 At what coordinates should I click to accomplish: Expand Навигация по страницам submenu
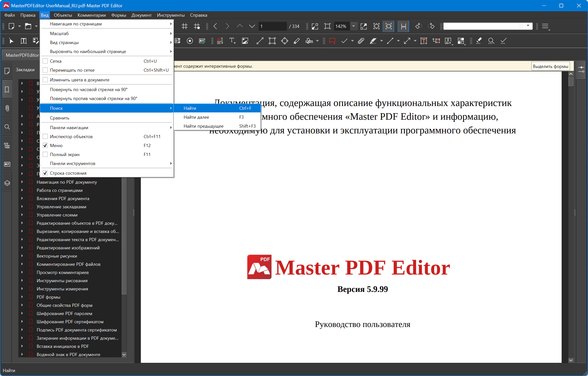click(107, 24)
